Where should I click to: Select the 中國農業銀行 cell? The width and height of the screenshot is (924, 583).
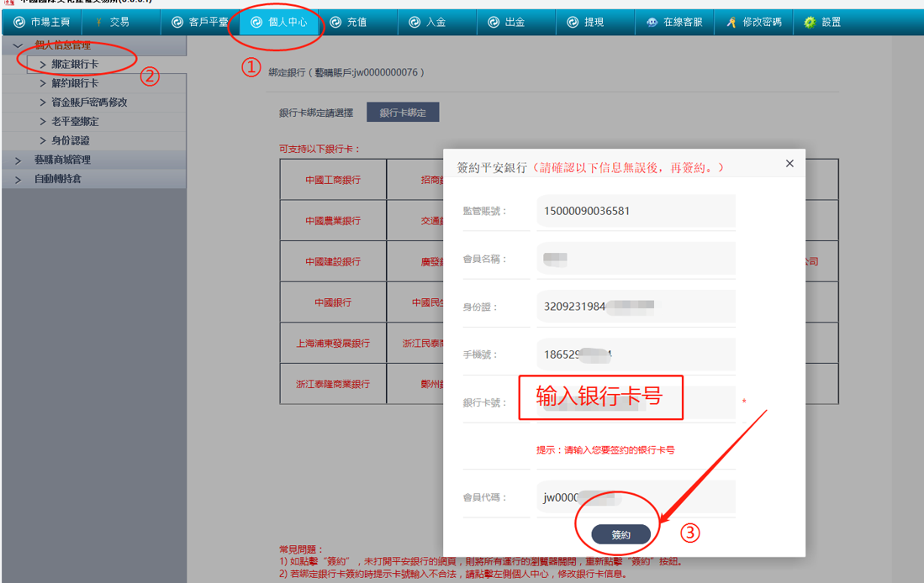(x=333, y=221)
